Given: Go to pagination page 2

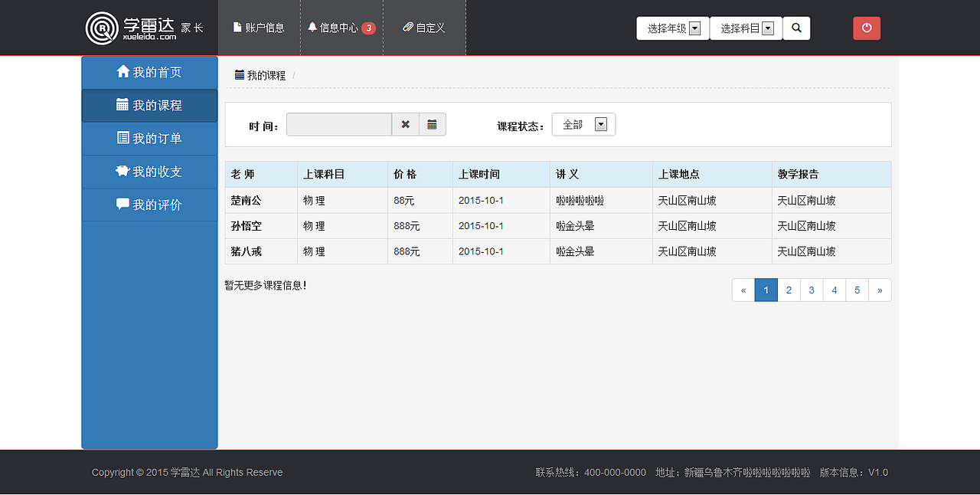Looking at the screenshot, I should point(789,290).
